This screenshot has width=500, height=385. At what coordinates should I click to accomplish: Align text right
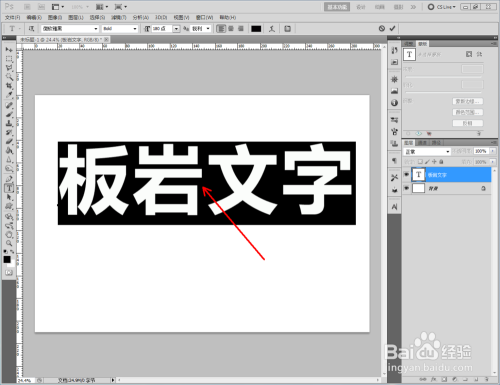pyautogui.click(x=241, y=29)
